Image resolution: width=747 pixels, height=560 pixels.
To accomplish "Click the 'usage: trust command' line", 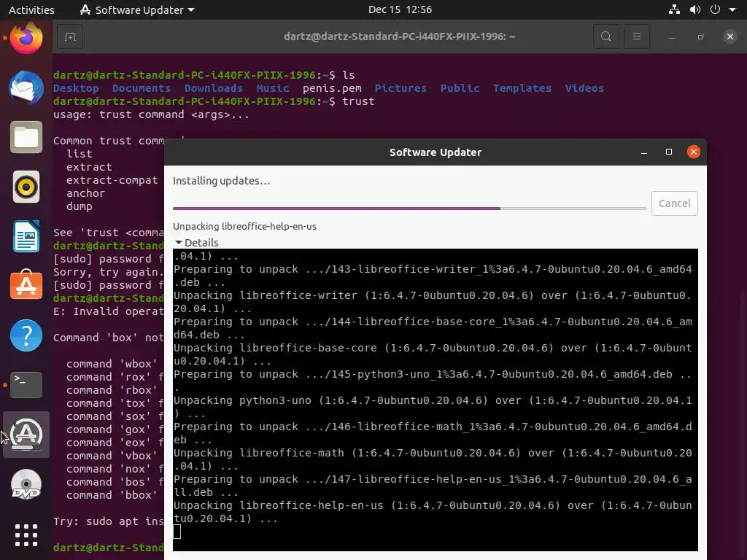I will (151, 114).
